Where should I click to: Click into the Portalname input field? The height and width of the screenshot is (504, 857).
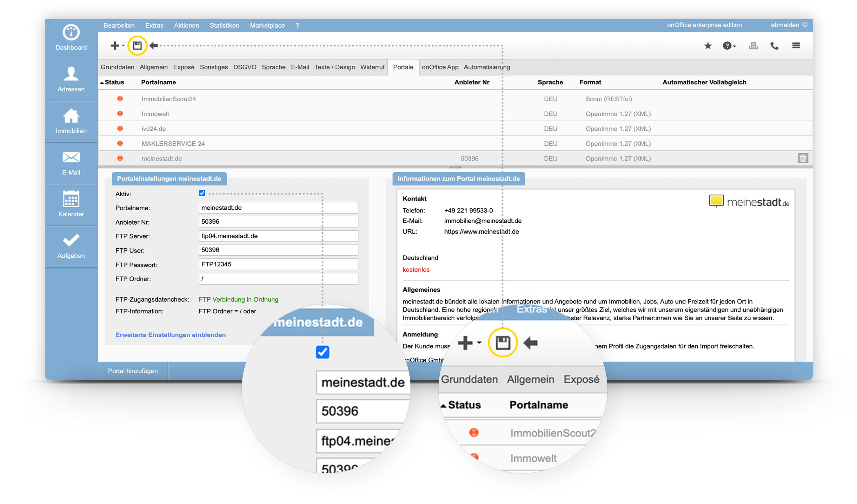click(x=279, y=208)
